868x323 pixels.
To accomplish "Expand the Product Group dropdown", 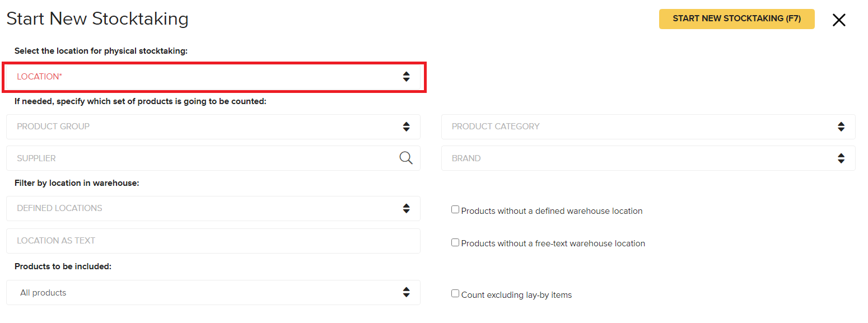I will (213, 127).
